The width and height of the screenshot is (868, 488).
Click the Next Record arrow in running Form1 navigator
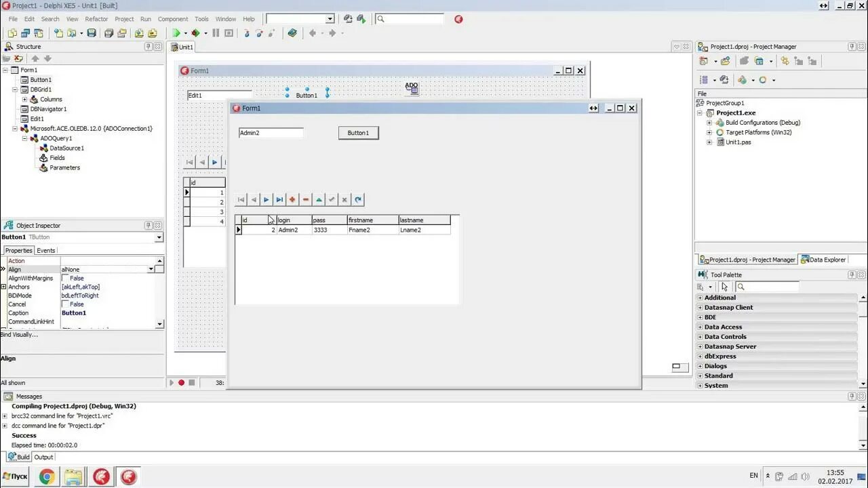tap(267, 199)
